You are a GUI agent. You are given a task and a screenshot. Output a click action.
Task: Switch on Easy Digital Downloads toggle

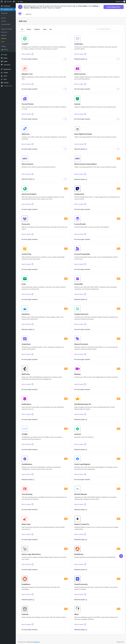[x=118, y=149]
